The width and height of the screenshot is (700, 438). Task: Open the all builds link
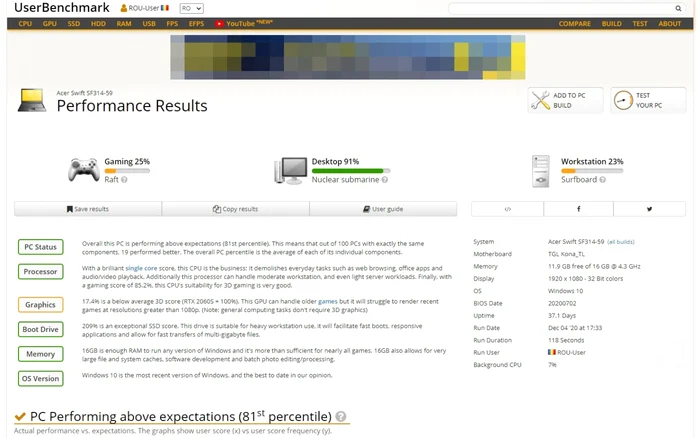click(621, 242)
